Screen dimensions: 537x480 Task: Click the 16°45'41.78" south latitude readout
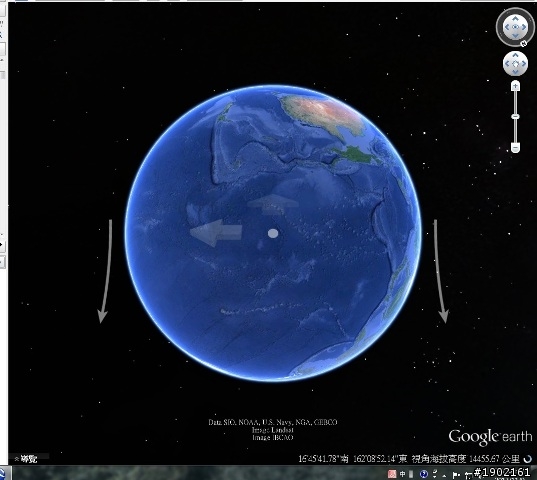323,459
